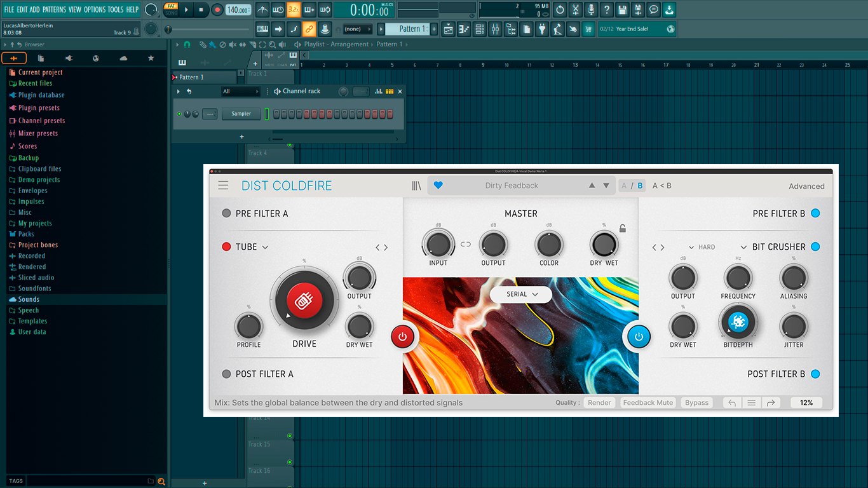Viewport: 868px width, 488px height.
Task: Open the Patterns menu
Action: pos(54,10)
